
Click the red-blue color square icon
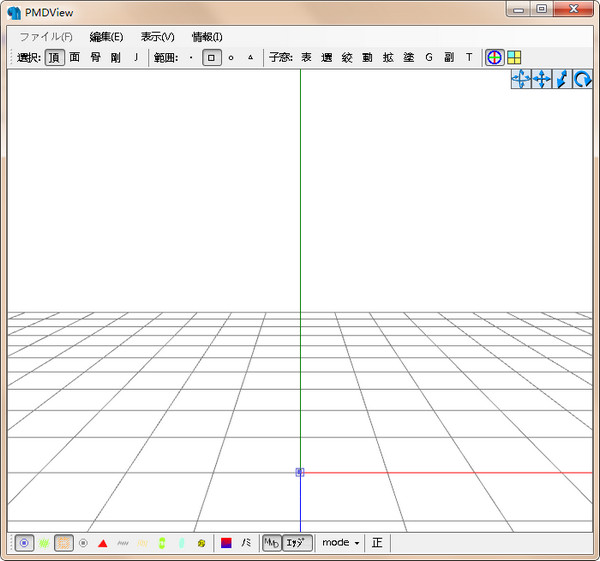pos(226,543)
